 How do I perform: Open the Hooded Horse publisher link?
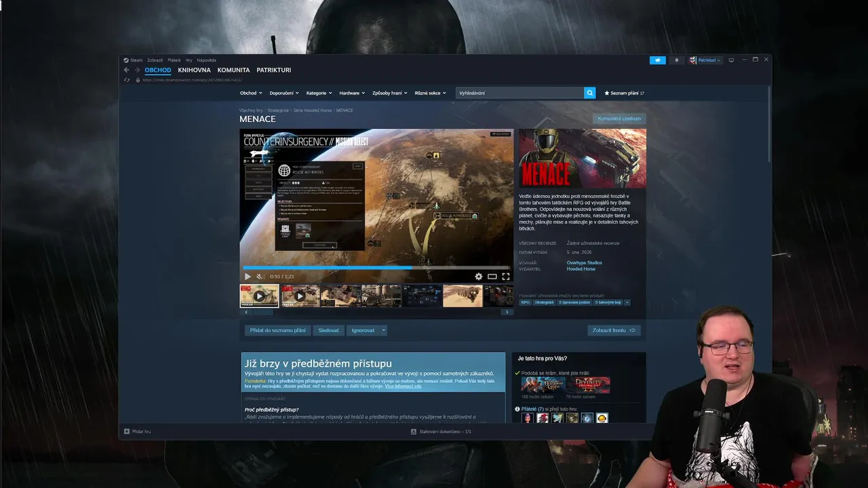coord(581,269)
